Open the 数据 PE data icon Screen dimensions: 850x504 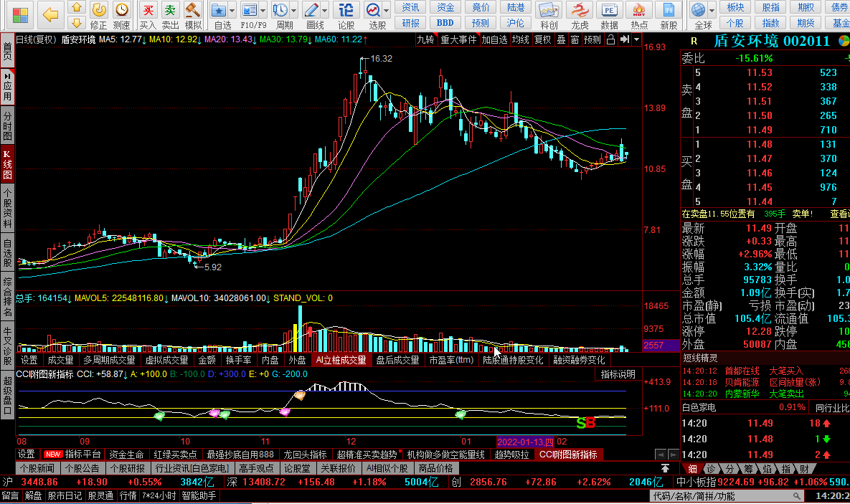(x=609, y=10)
